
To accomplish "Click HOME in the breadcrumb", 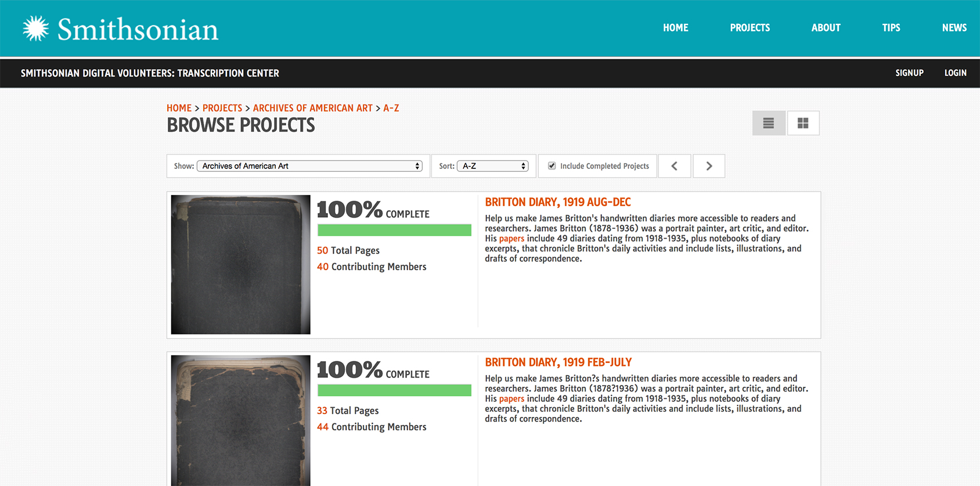I will (179, 108).
